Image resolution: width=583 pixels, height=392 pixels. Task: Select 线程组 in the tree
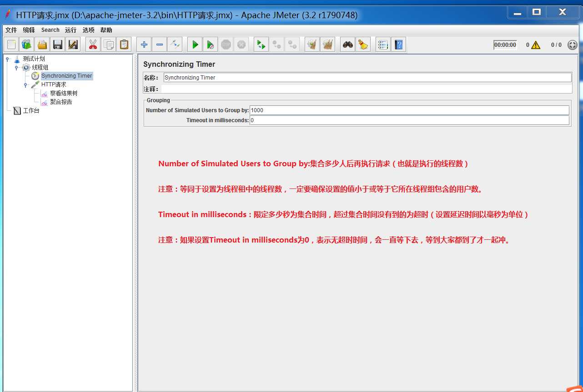pos(40,67)
